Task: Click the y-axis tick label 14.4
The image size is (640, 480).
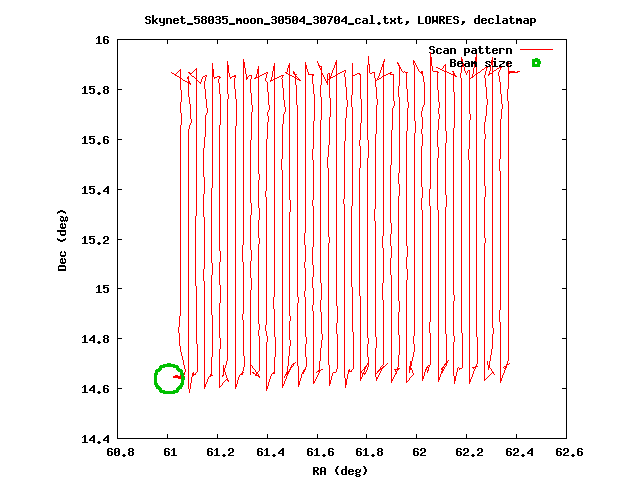Action: (x=96, y=439)
